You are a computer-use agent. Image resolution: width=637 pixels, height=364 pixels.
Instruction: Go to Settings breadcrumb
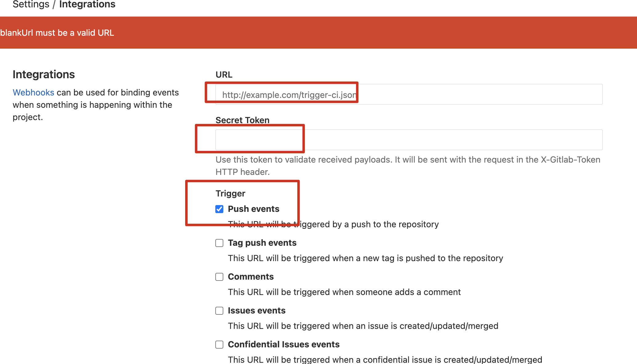(x=31, y=4)
